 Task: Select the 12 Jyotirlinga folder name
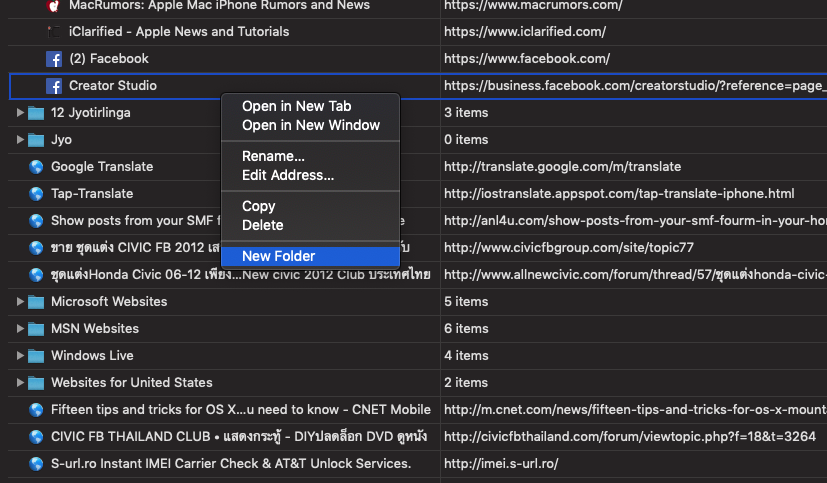[x=91, y=112]
